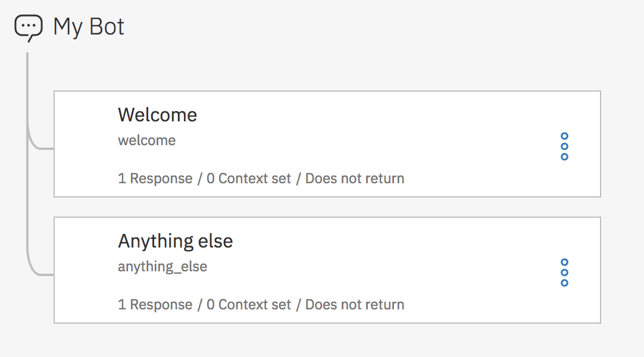The image size is (644, 357).
Task: Open the Anything else node title
Action: point(175,241)
